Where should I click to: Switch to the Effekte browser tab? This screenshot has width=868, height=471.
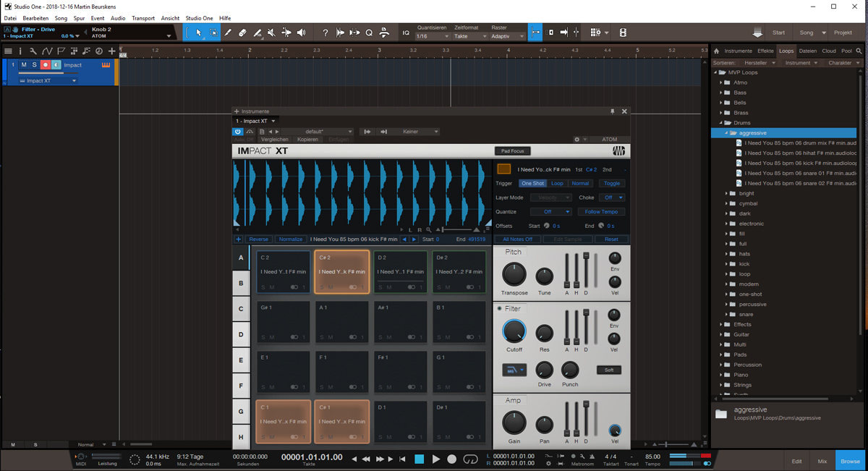(x=765, y=51)
